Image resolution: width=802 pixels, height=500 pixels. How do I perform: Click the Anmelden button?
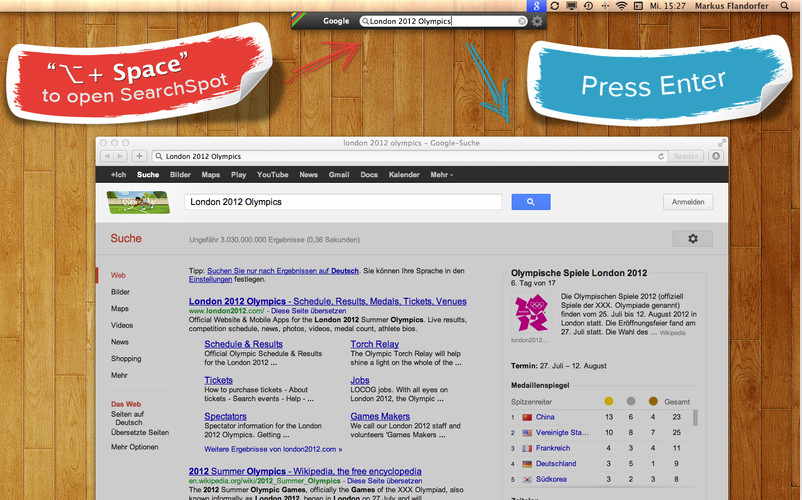coord(688,202)
